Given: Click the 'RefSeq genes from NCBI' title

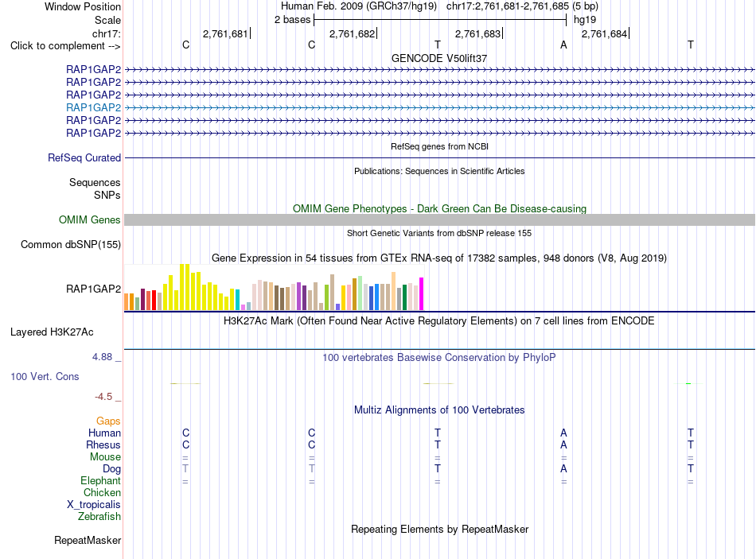Looking at the screenshot, I should point(439,146).
